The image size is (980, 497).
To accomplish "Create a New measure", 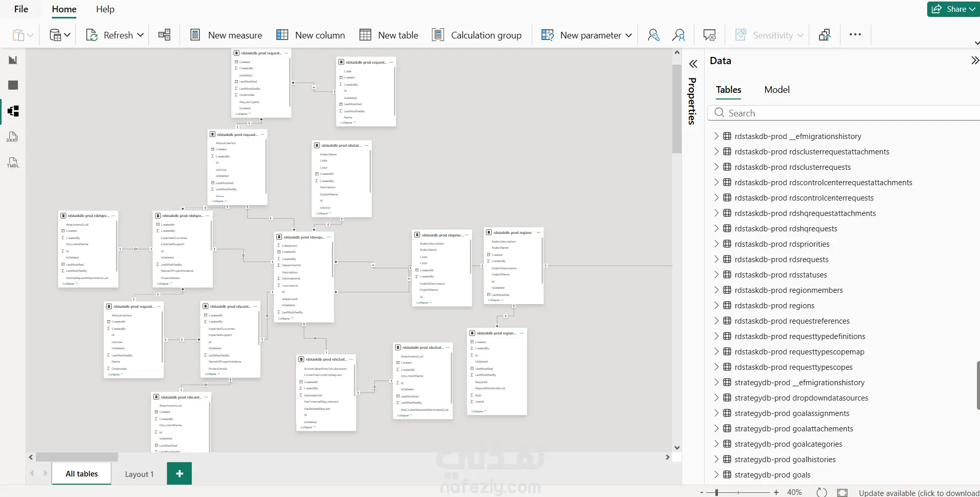I will point(226,35).
